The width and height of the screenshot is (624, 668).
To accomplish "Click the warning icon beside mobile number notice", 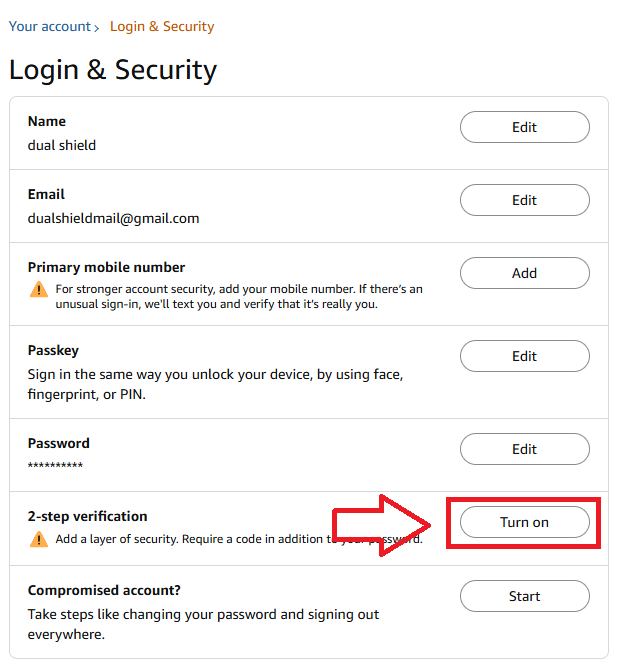I will tap(38, 289).
